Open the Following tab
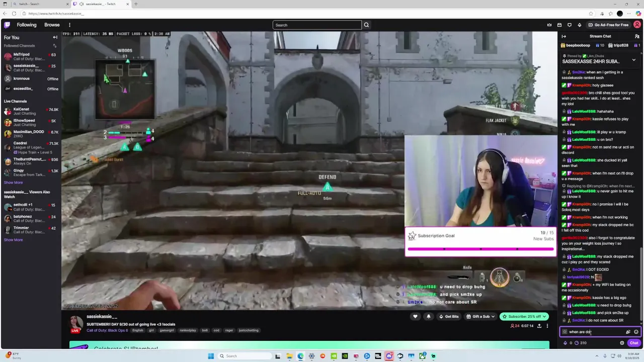 click(27, 25)
